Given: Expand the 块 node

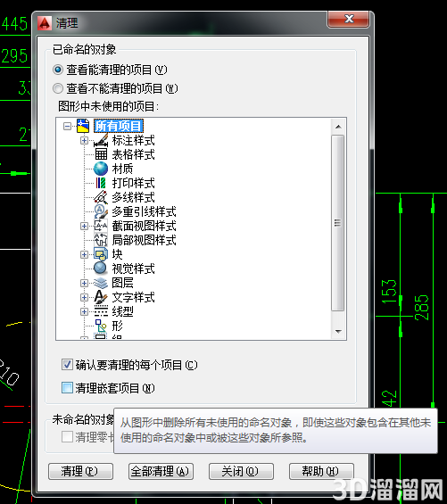Looking at the screenshot, I should (x=84, y=254).
